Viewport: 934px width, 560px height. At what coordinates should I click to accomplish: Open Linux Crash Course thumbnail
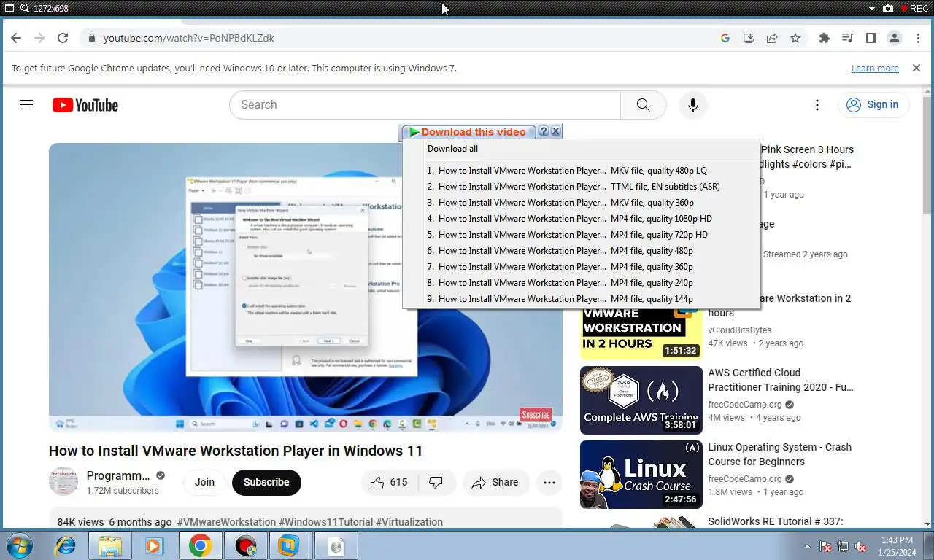(x=641, y=475)
